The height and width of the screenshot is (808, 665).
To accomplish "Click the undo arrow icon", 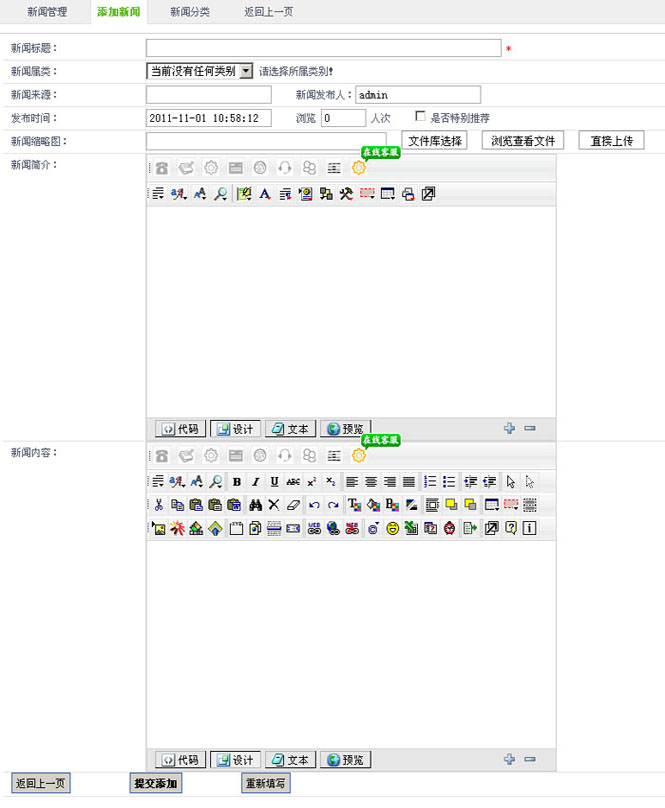I will tap(314, 505).
